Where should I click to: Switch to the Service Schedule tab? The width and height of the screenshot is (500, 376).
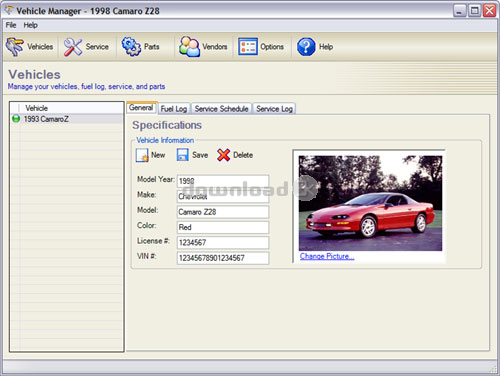[221, 109]
